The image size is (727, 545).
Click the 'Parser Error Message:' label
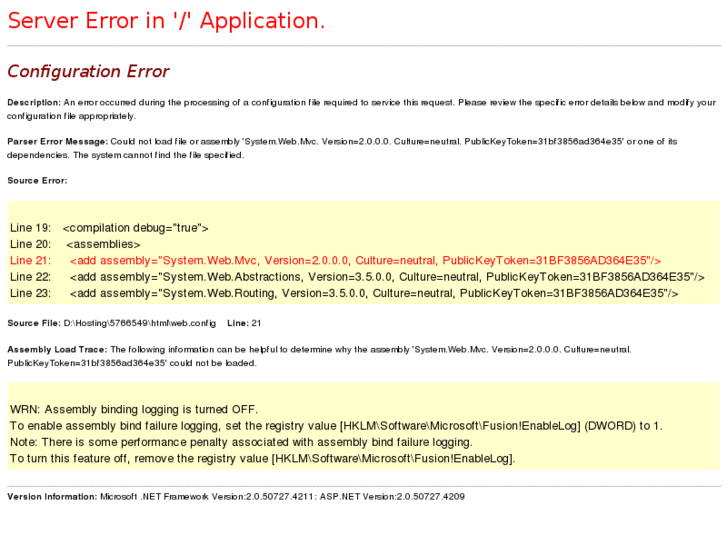(57, 141)
